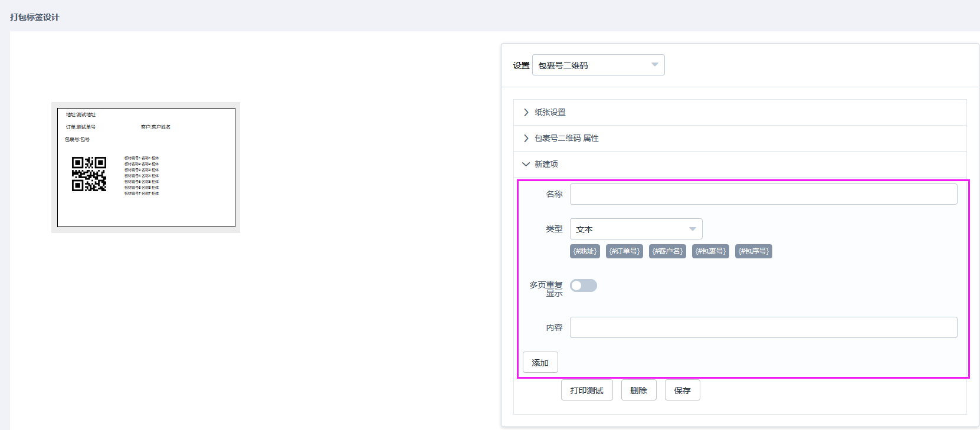The width and height of the screenshot is (980, 430).
Task: Insert the {#包裹号} placeholder tag
Action: (710, 251)
